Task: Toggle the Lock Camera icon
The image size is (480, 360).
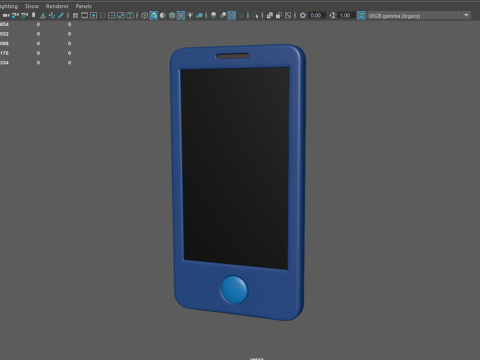Action: pyautogui.click(x=15, y=15)
